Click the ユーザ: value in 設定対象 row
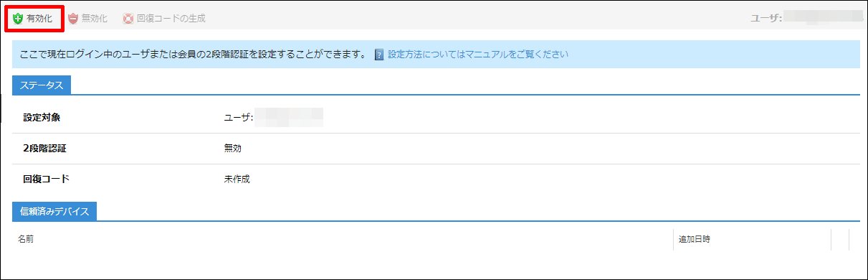The height and width of the screenshot is (280, 868). pyautogui.click(x=239, y=118)
